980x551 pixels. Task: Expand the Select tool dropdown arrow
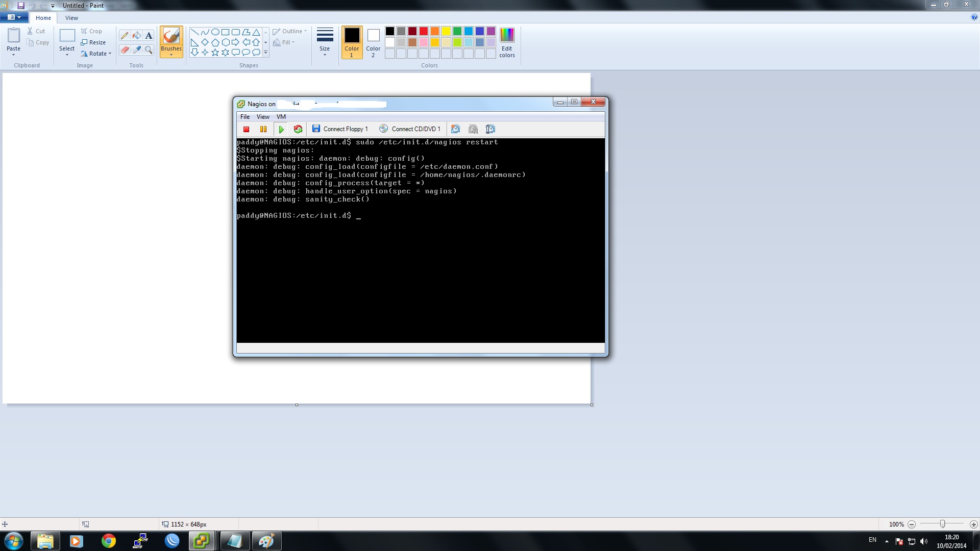point(67,54)
